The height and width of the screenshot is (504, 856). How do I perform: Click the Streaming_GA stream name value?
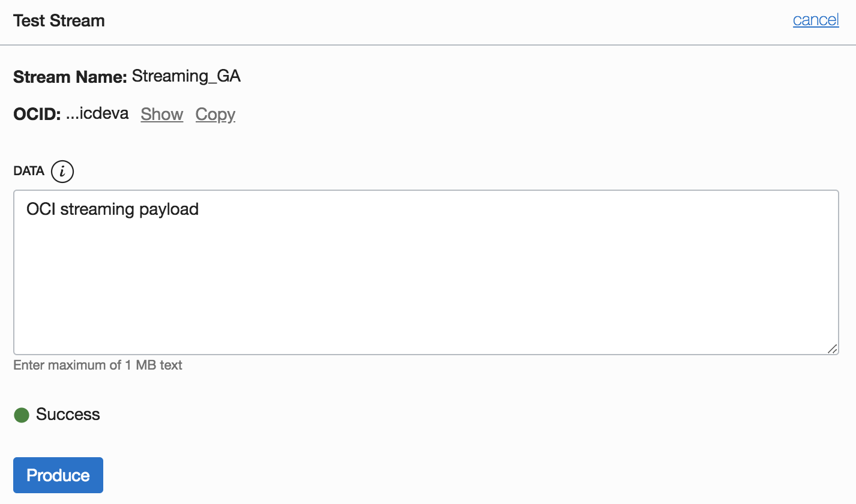(x=186, y=76)
